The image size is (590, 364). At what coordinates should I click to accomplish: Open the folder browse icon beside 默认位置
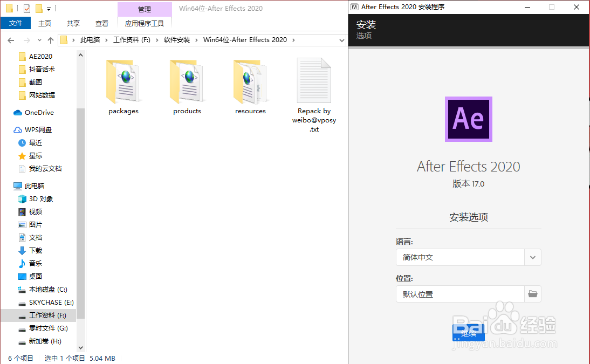click(533, 294)
